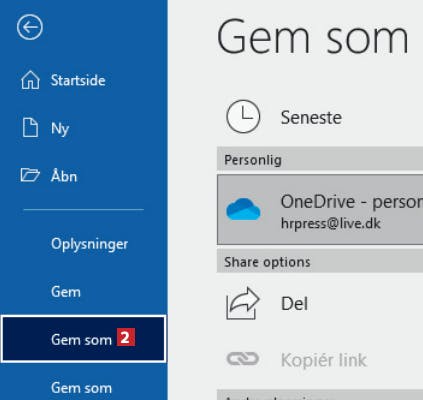Open Oplysninger in the sidebar

[89, 244]
